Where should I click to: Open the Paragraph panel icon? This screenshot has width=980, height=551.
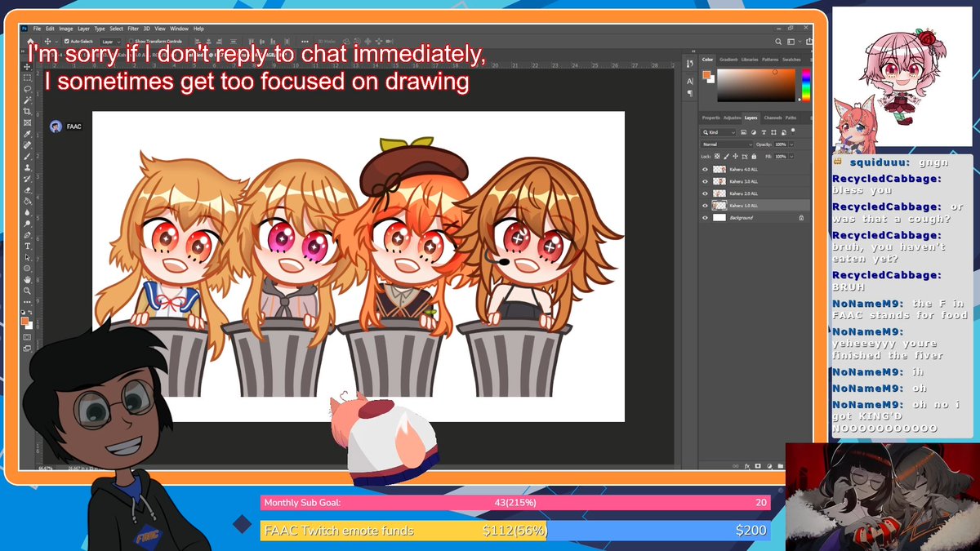(x=690, y=93)
